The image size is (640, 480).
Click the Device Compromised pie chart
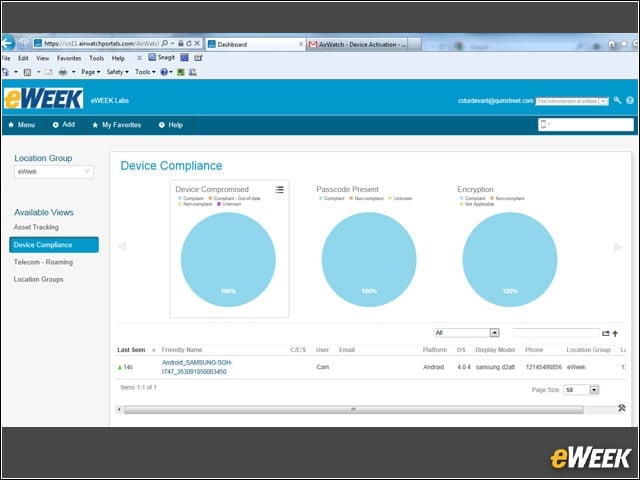point(228,259)
